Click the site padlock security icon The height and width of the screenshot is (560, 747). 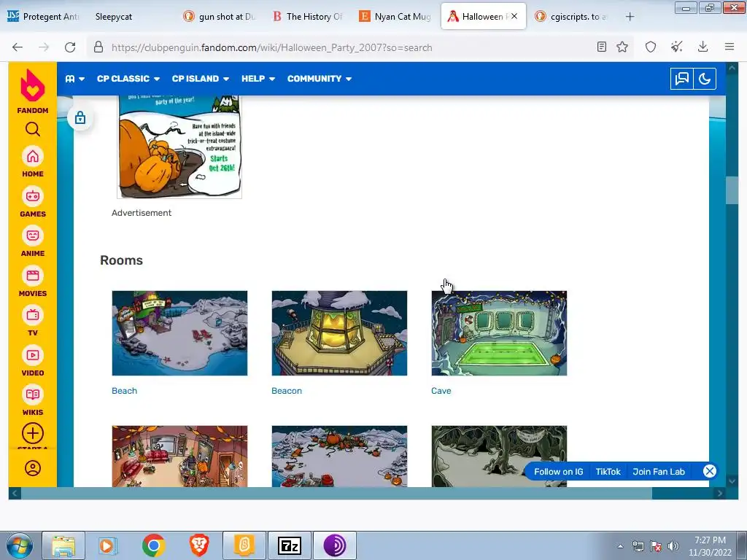(98, 47)
